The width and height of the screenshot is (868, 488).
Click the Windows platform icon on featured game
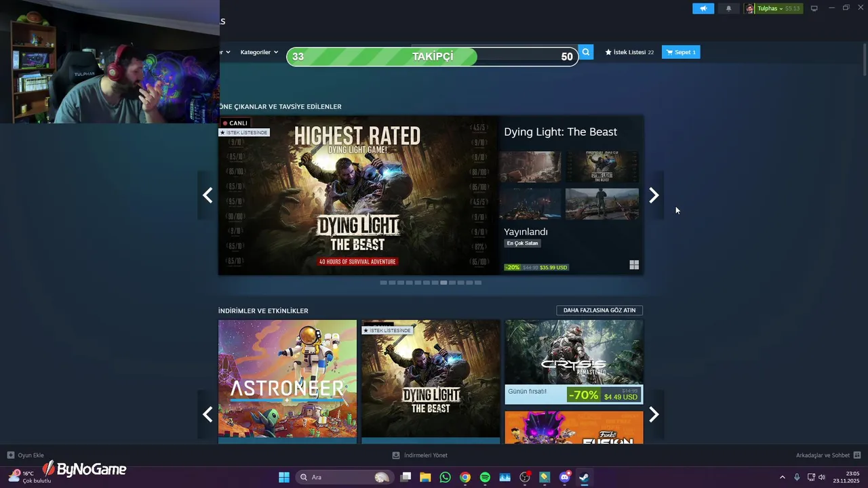click(x=634, y=265)
